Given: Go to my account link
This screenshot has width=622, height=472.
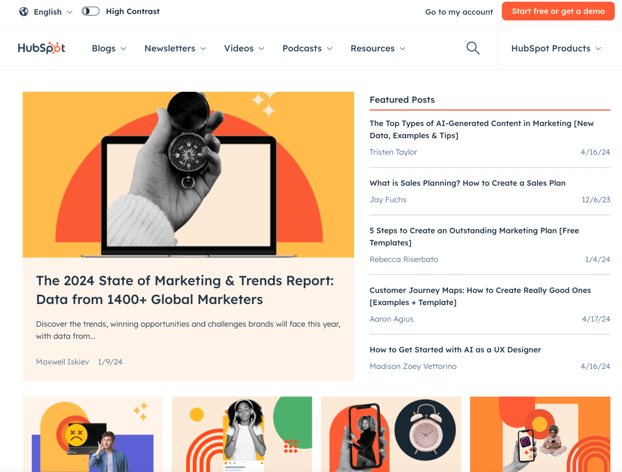Looking at the screenshot, I should coord(459,12).
